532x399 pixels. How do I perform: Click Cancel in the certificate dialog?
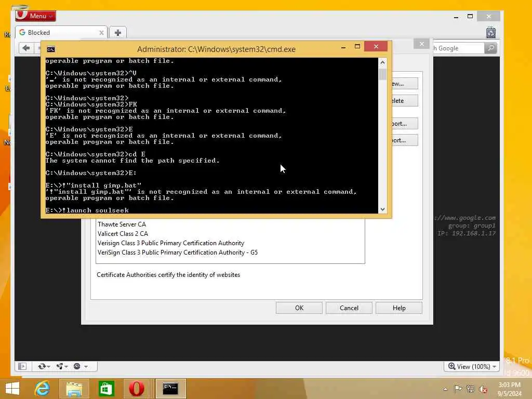click(349, 308)
